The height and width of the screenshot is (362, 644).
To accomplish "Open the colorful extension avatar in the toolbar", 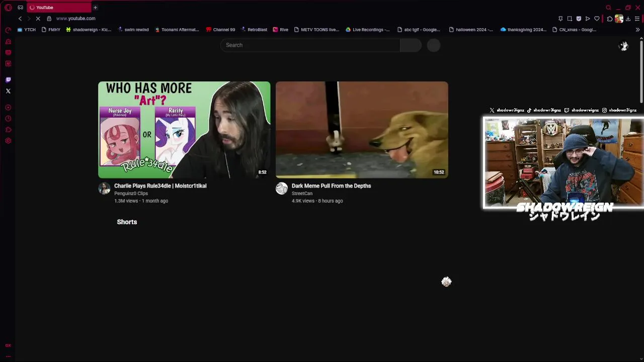I will [619, 19].
